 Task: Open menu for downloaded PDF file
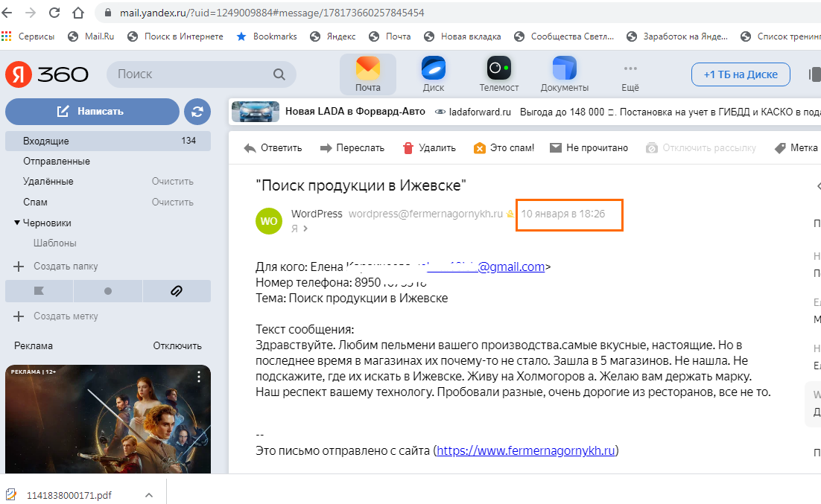(x=149, y=494)
